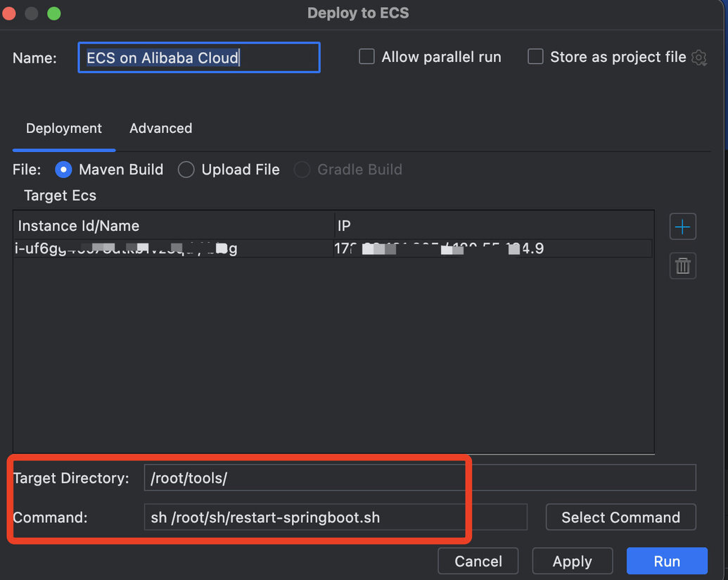Click the gray minimize window button
The height and width of the screenshot is (580, 728).
(x=32, y=13)
